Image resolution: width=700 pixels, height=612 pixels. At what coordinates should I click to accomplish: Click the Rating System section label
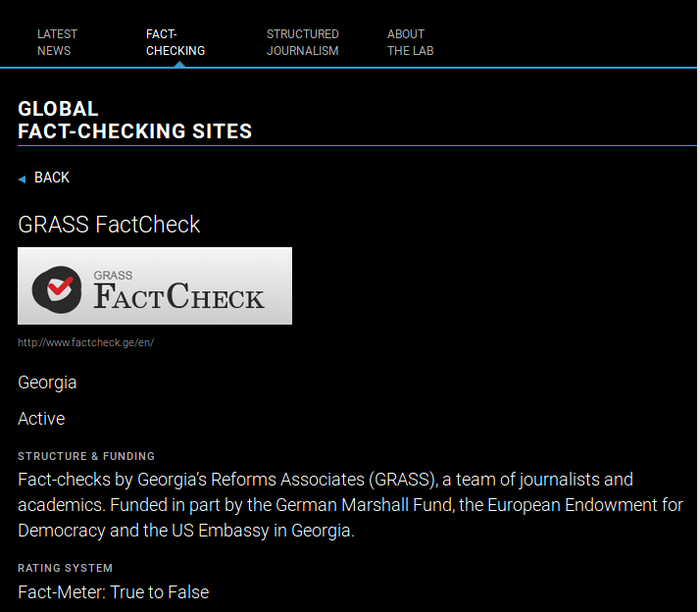pyautogui.click(x=65, y=568)
